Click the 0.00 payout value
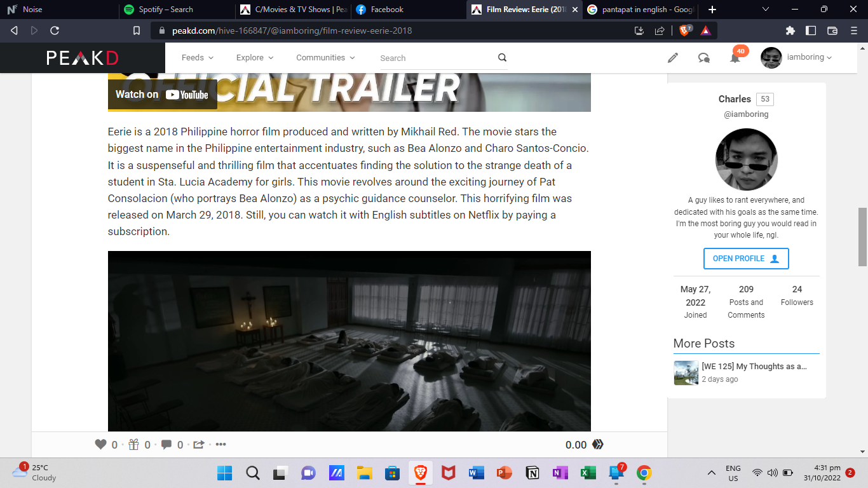868x488 pixels. tap(576, 445)
